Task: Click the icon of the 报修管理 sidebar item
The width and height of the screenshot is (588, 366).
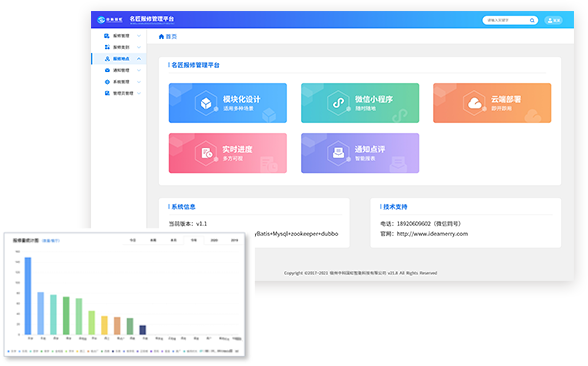Action: [107, 36]
